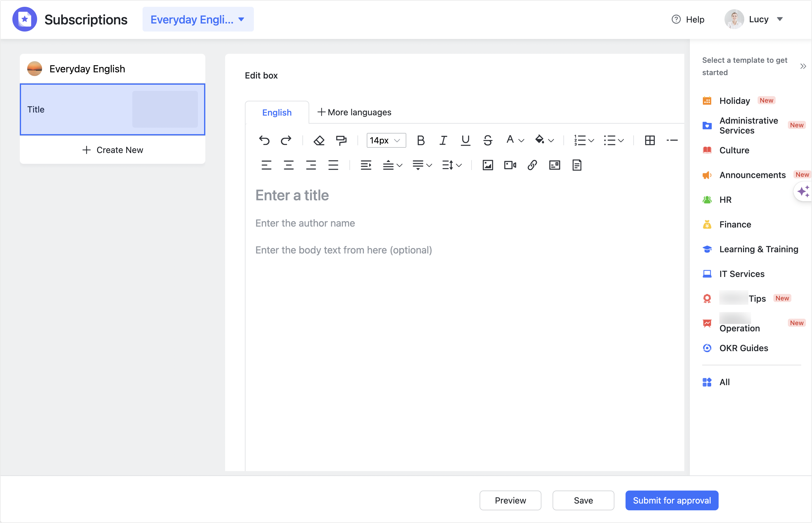Toggle underline formatting
Screen dimensions: 812x523
(x=465, y=140)
